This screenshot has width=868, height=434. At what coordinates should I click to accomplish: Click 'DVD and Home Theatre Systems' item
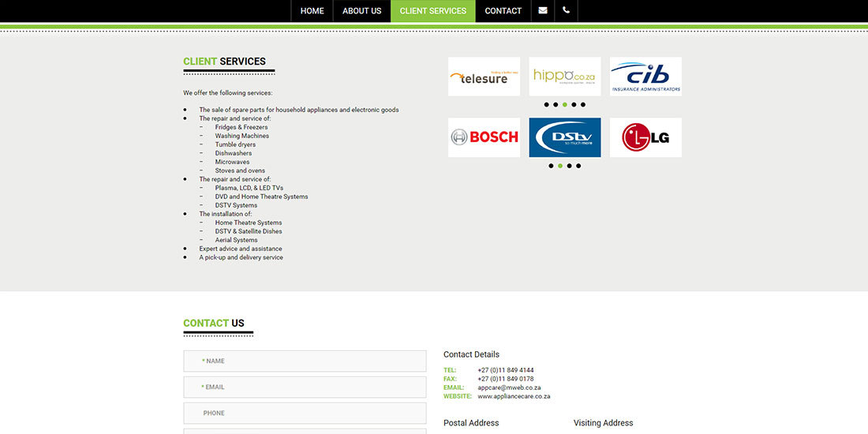262,196
